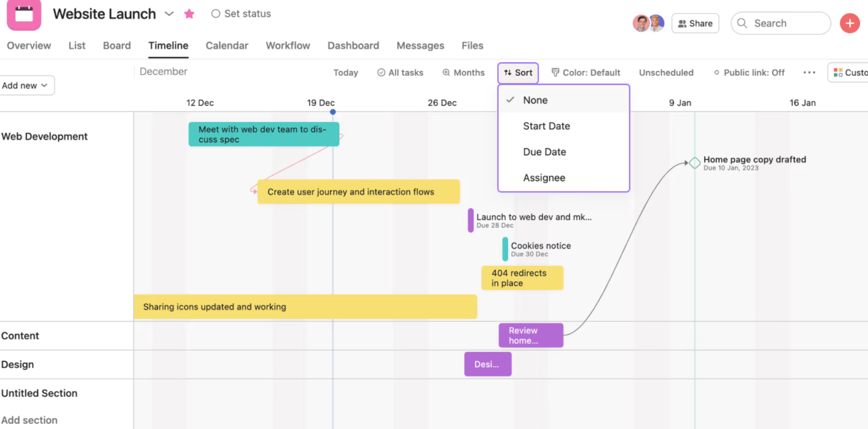
Task: Open Create user journey and interaction flows task
Action: click(x=358, y=192)
